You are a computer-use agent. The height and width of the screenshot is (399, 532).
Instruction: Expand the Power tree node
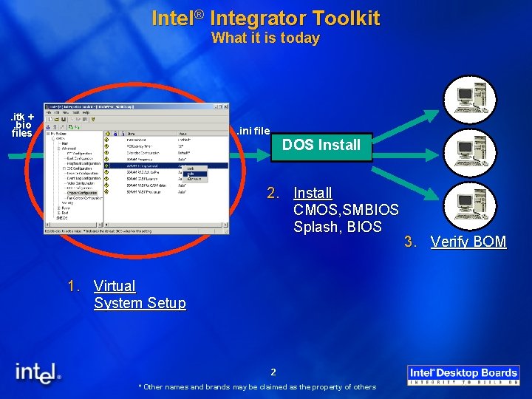click(59, 208)
